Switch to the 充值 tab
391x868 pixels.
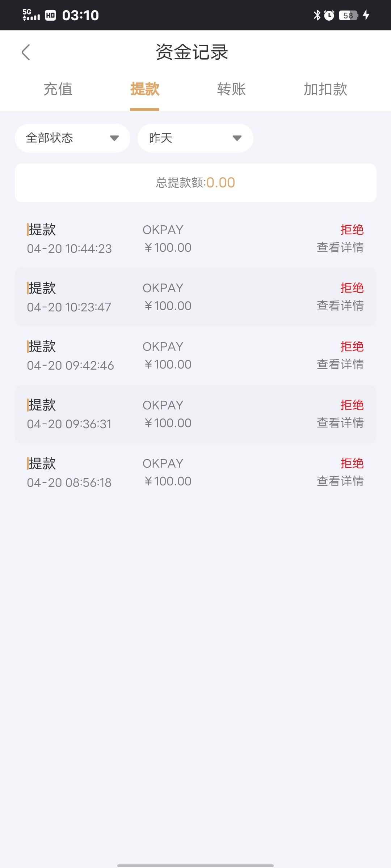click(x=58, y=89)
